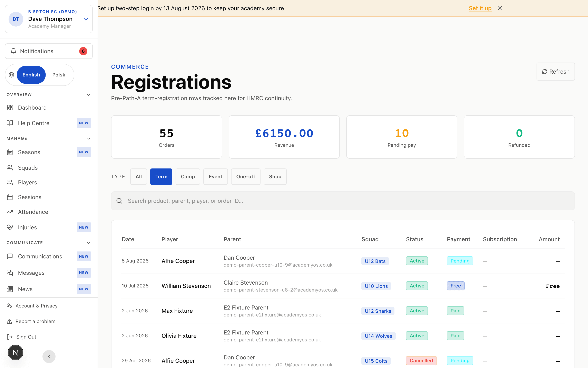
Task: Select the Event type filter
Action: (215, 176)
